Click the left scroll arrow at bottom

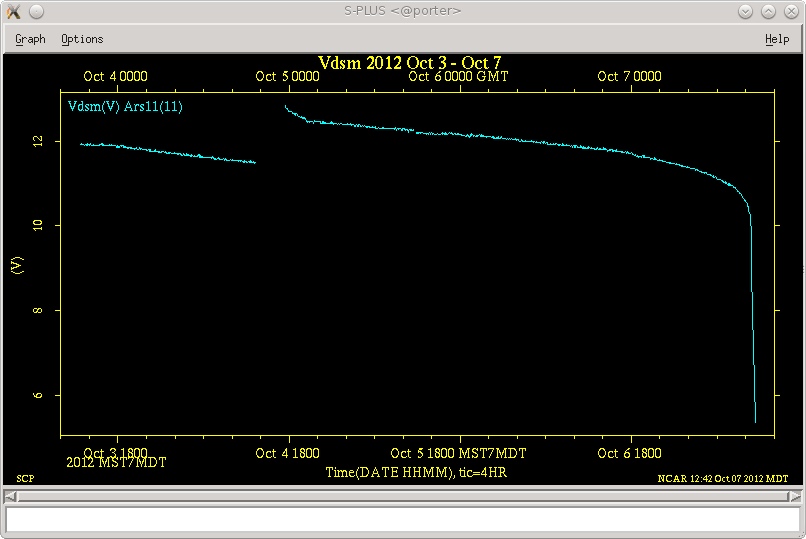click(x=10, y=496)
